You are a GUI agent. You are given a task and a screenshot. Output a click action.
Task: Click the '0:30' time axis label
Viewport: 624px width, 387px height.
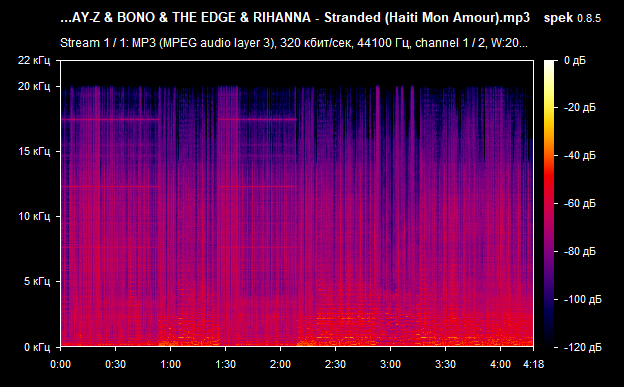click(115, 364)
